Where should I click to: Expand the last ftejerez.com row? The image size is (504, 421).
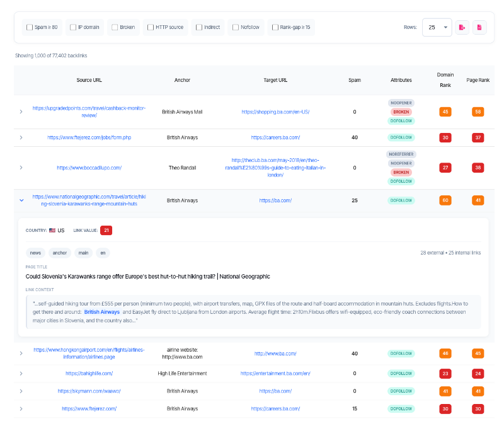pos(21,409)
